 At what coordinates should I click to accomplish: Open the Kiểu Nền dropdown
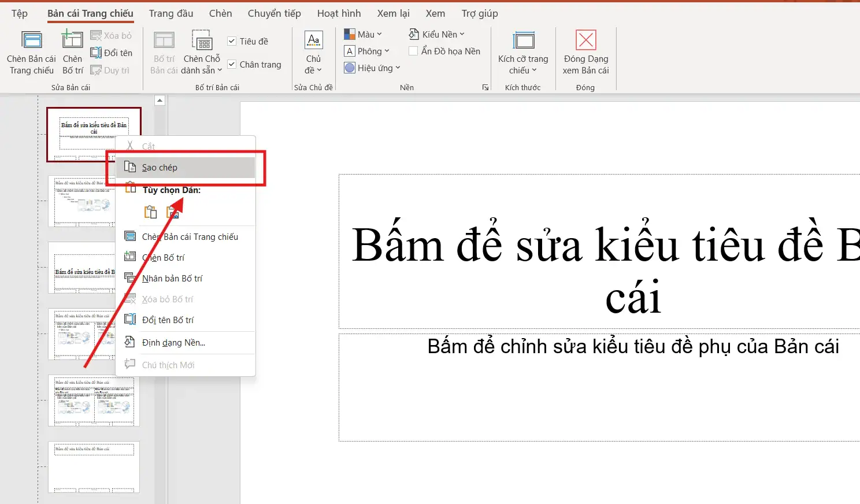(436, 34)
